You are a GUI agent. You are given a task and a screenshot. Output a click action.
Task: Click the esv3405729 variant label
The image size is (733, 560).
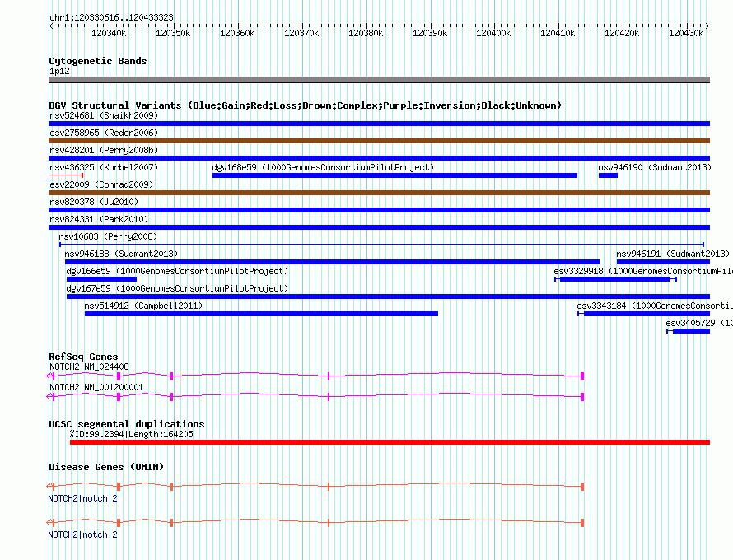pos(699,323)
